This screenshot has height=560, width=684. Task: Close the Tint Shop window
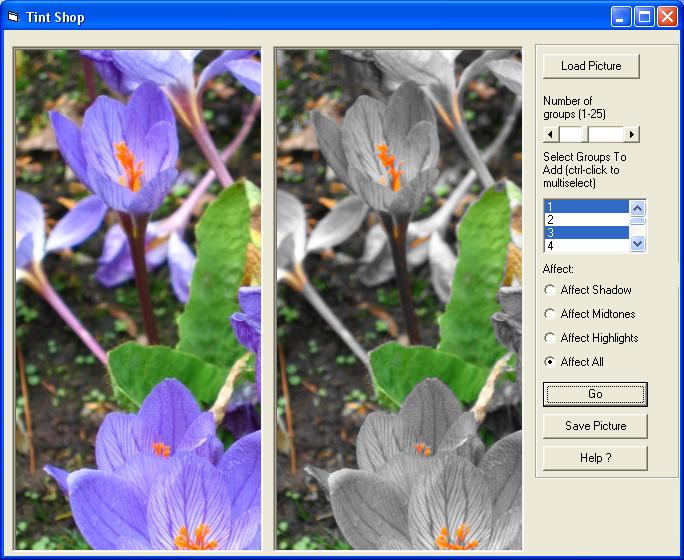[667, 17]
